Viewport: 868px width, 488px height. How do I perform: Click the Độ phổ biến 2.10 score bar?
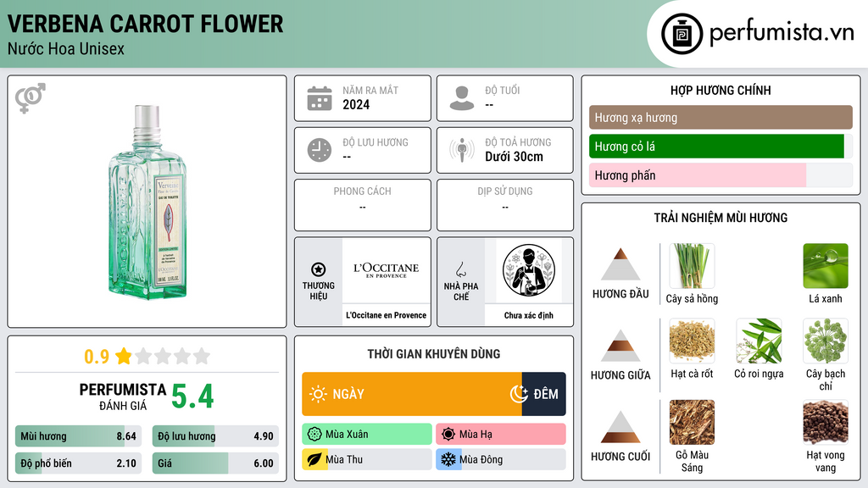coord(78,463)
